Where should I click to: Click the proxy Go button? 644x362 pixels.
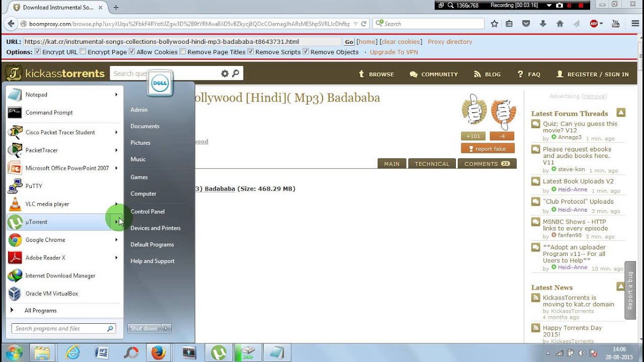(349, 42)
